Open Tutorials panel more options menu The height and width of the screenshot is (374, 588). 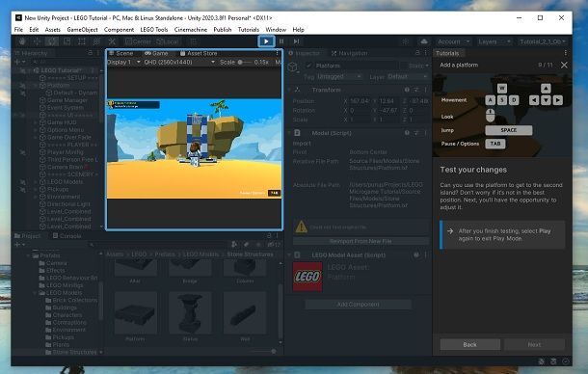[566, 53]
